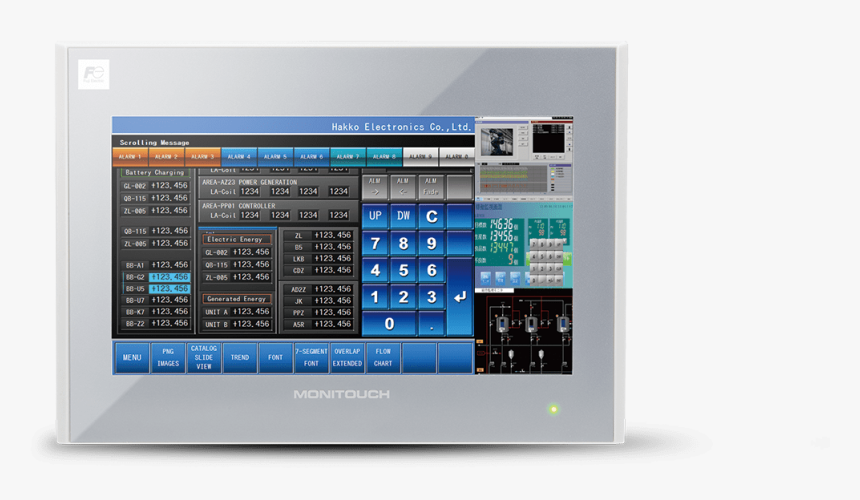Tap keypad digit 4
The height and width of the screenshot is (500, 860).
(x=375, y=270)
